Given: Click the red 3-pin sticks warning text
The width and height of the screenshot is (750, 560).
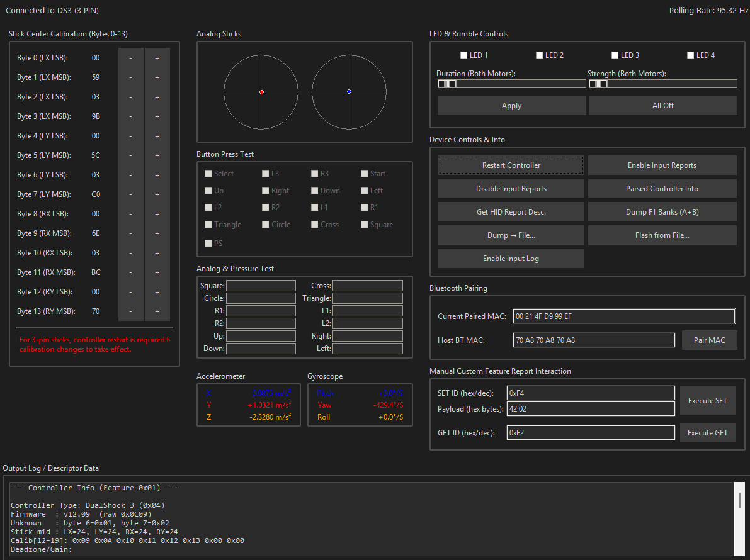Looking at the screenshot, I should click(x=94, y=345).
